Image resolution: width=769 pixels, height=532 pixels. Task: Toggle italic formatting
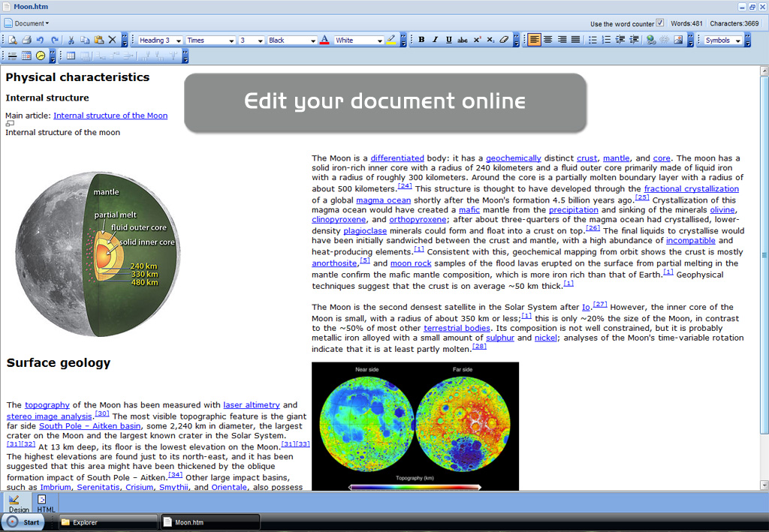tap(435, 40)
